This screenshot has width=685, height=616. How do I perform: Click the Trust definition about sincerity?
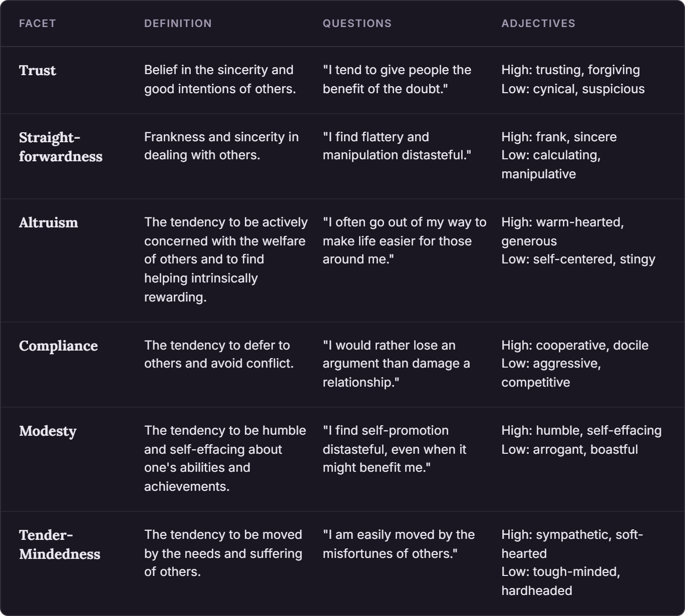[220, 80]
